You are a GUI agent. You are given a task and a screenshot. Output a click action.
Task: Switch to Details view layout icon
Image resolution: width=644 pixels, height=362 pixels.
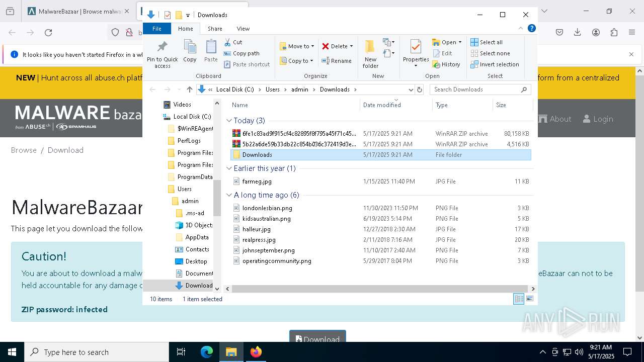(x=519, y=299)
